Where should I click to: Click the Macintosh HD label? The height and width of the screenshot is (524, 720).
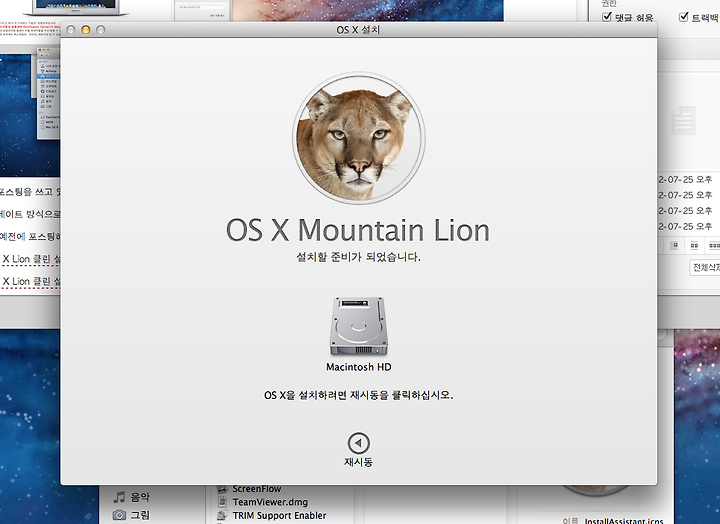click(359, 367)
